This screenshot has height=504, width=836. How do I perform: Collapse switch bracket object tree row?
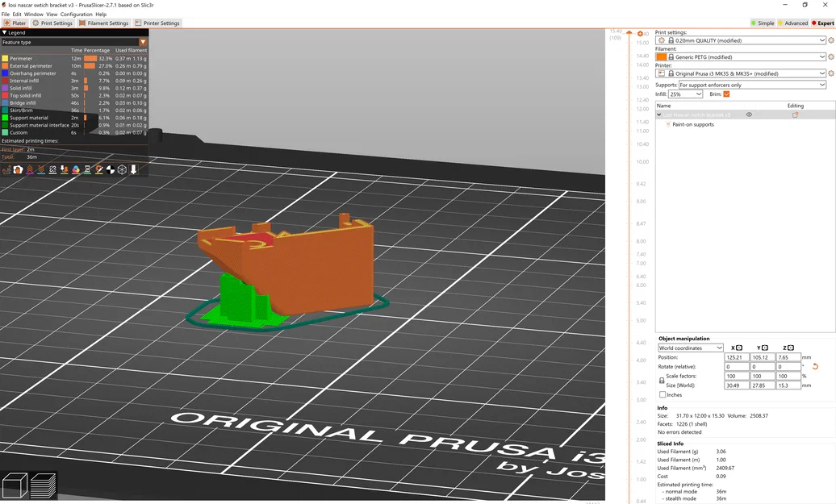[x=659, y=115]
